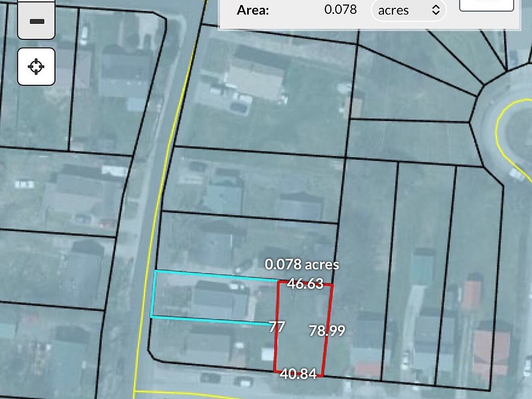Image resolution: width=532 pixels, height=399 pixels.
Task: Select the 40.84 side measurement
Action: coord(298,374)
